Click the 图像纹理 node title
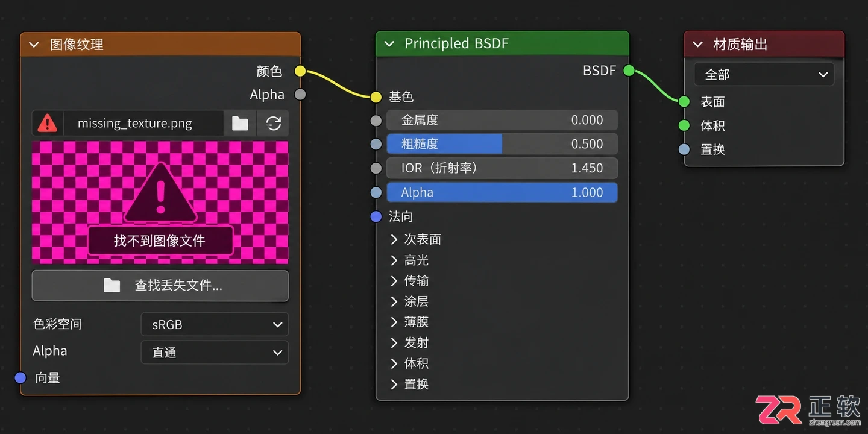The image size is (868, 434). pyautogui.click(x=77, y=45)
